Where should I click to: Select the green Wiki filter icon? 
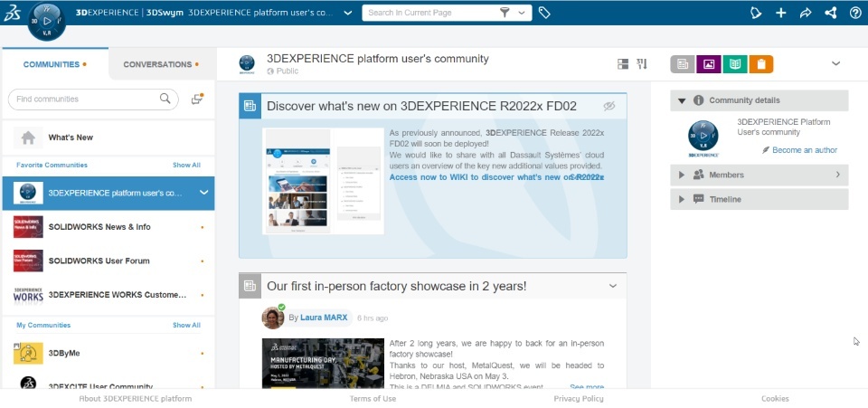[734, 64]
